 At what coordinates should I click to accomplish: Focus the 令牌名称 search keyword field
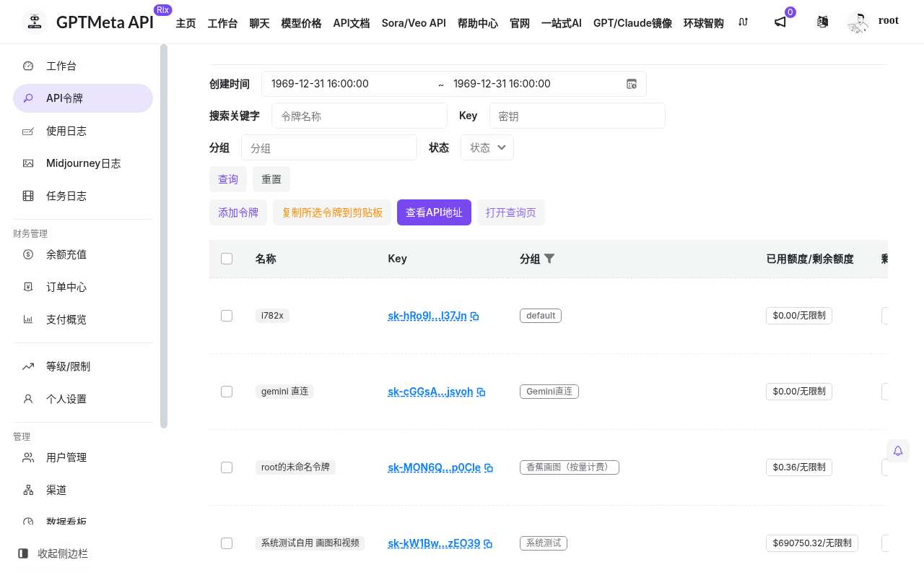(359, 116)
